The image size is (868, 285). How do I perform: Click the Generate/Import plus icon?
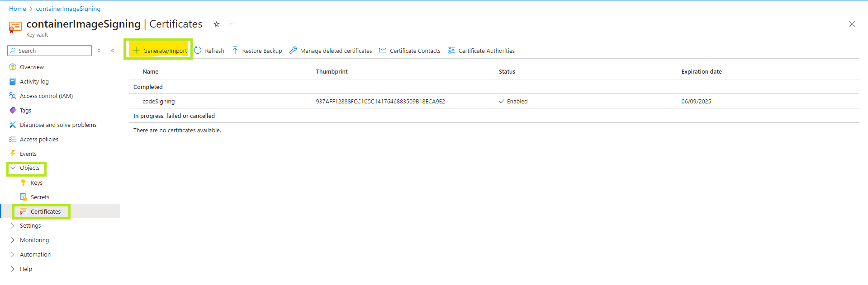tap(136, 50)
